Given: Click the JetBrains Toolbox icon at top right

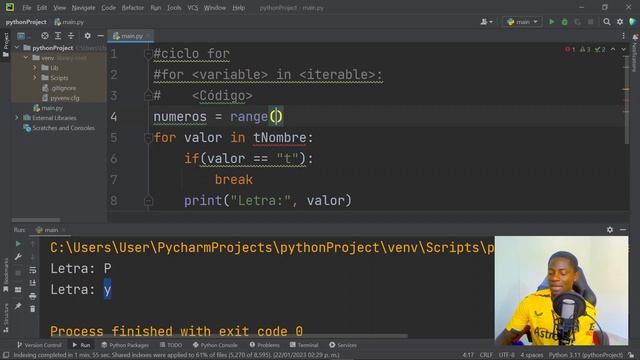Looking at the screenshot, I should tap(633, 22).
